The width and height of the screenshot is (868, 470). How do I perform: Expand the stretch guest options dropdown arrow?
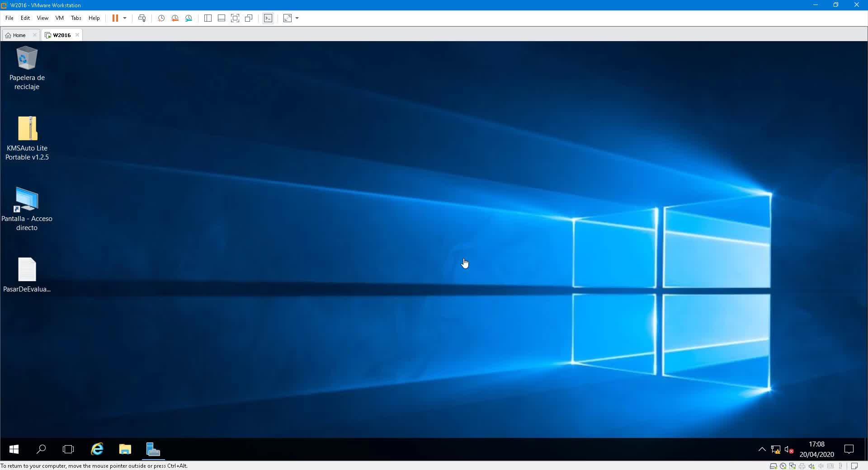(297, 18)
